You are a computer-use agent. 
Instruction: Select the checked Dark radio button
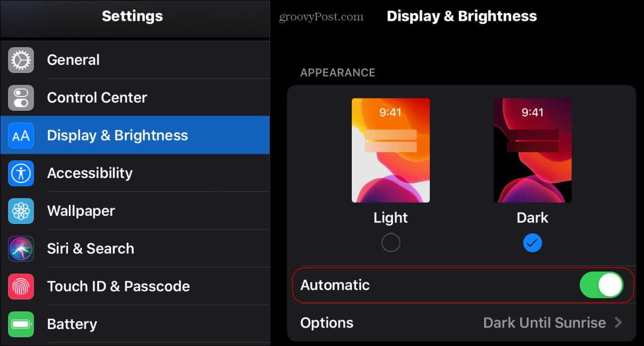pyautogui.click(x=532, y=243)
